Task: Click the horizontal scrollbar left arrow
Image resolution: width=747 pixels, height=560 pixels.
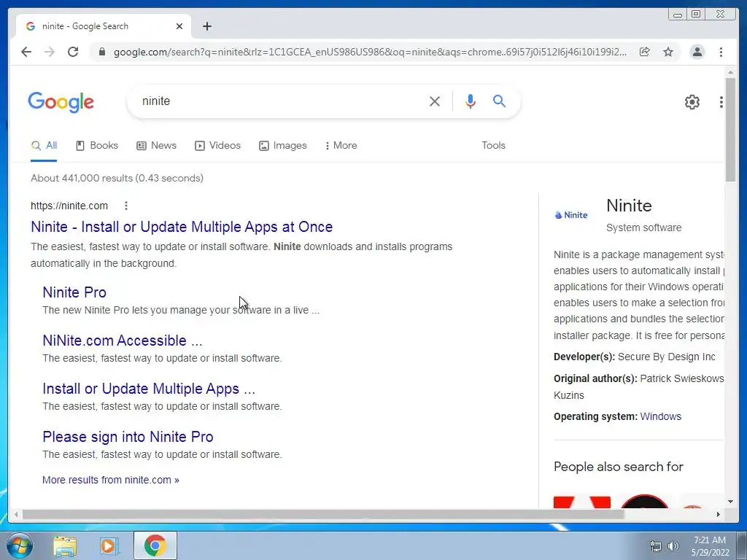Action: click(x=17, y=514)
